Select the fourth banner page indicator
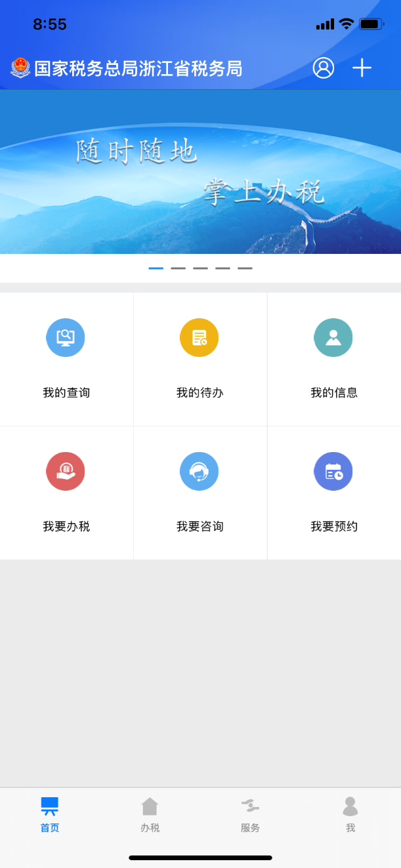The width and height of the screenshot is (401, 868). point(222,268)
